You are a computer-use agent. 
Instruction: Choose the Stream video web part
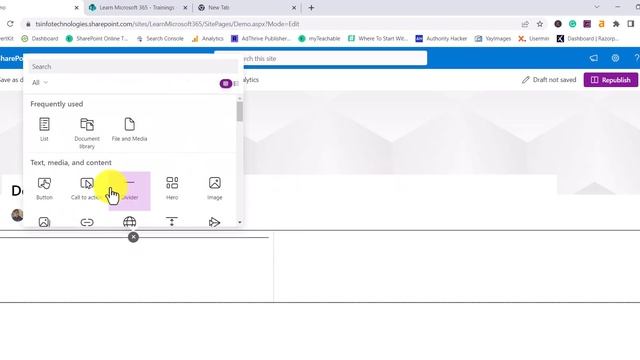[214, 222]
